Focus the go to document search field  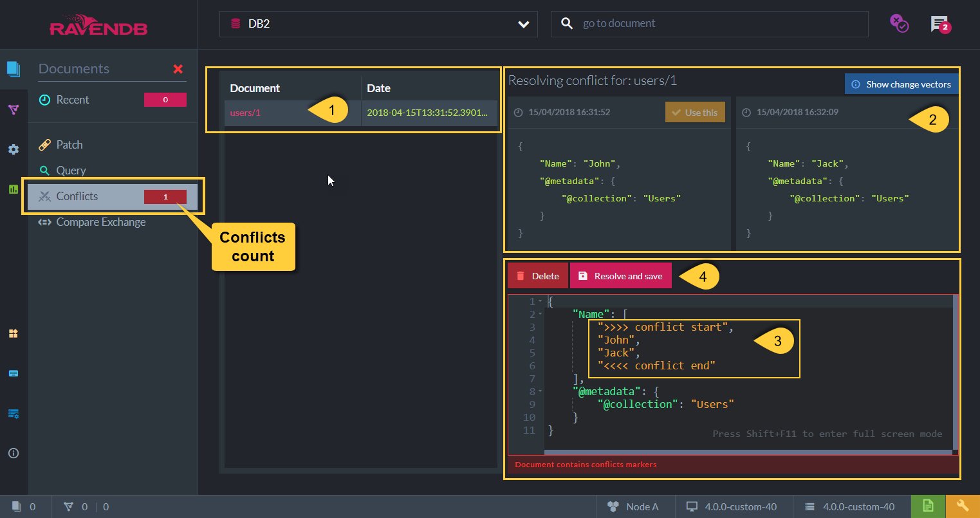tap(709, 24)
